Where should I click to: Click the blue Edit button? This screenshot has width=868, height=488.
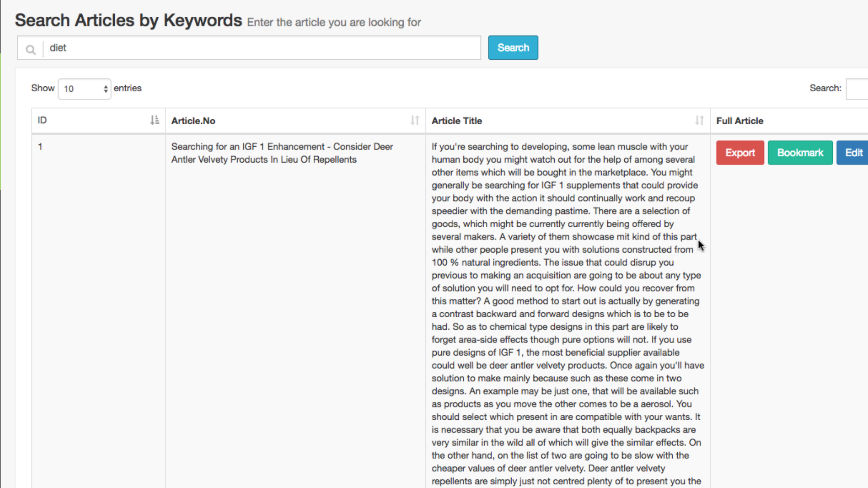pos(853,153)
